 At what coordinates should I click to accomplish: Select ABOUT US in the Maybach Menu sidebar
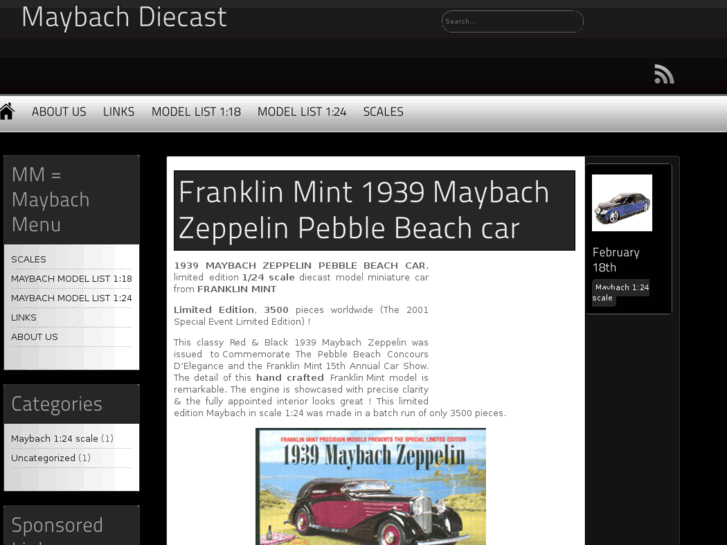click(x=35, y=337)
